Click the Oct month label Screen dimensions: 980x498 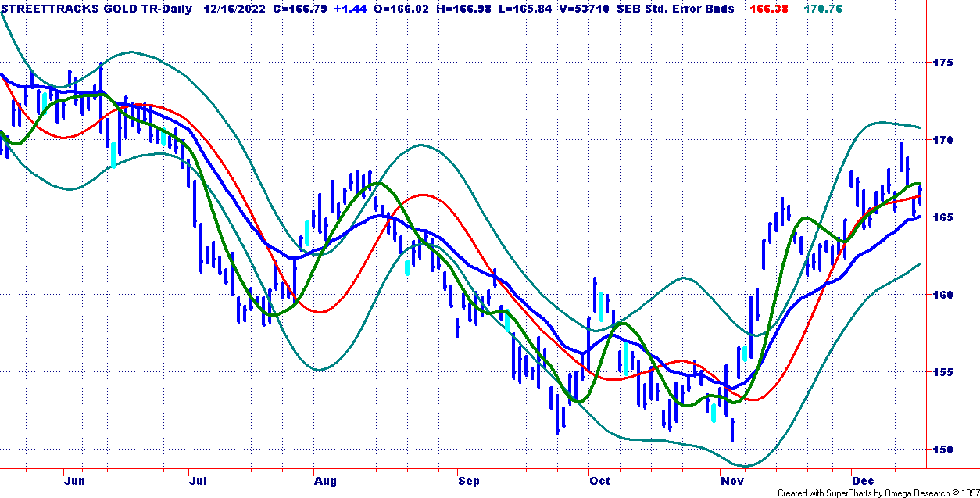click(599, 481)
